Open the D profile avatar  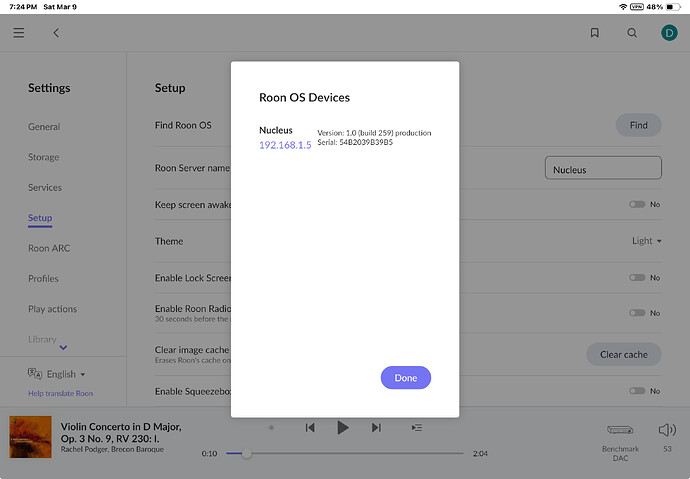(x=669, y=33)
